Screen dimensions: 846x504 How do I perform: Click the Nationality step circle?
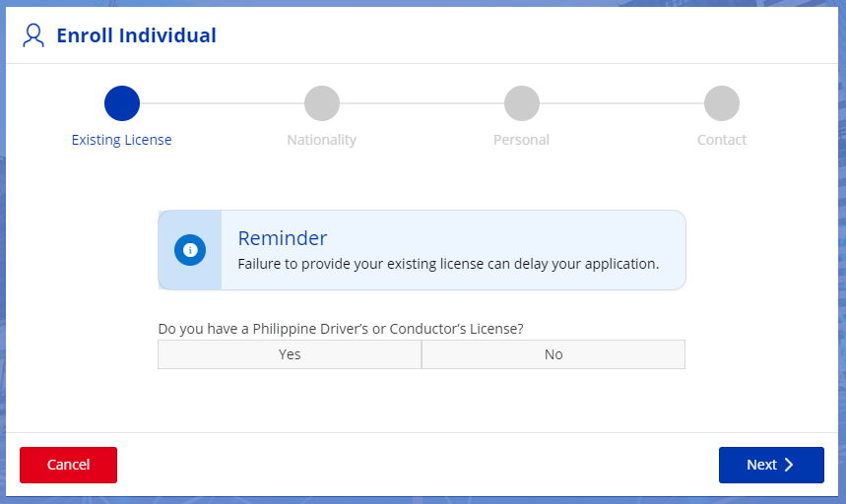click(x=322, y=103)
